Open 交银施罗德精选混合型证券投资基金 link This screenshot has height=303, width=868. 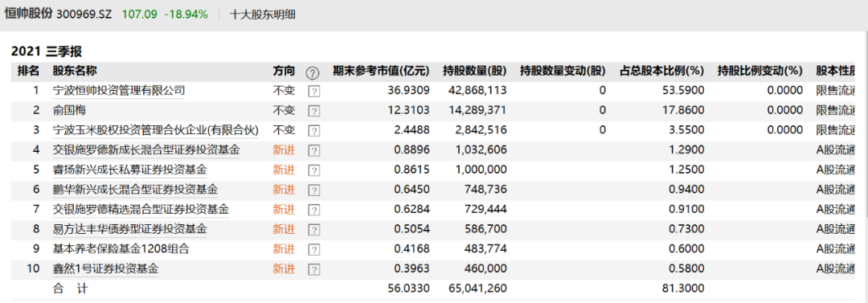tap(141, 210)
